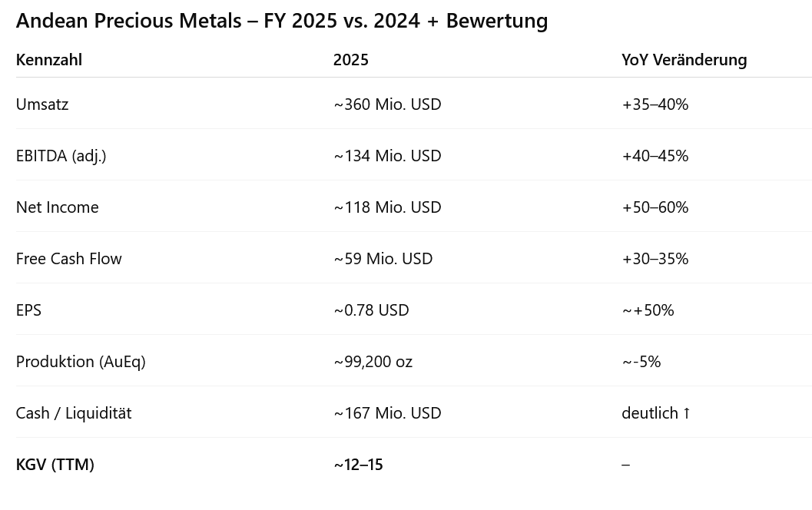Select the Net Income row label
Image resolution: width=812 pixels, height=510 pixels.
pos(57,207)
